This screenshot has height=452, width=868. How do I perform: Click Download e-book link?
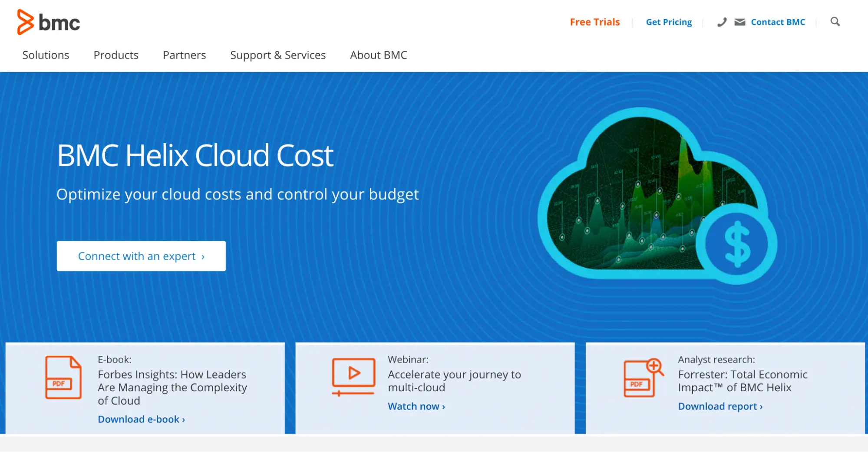(141, 419)
